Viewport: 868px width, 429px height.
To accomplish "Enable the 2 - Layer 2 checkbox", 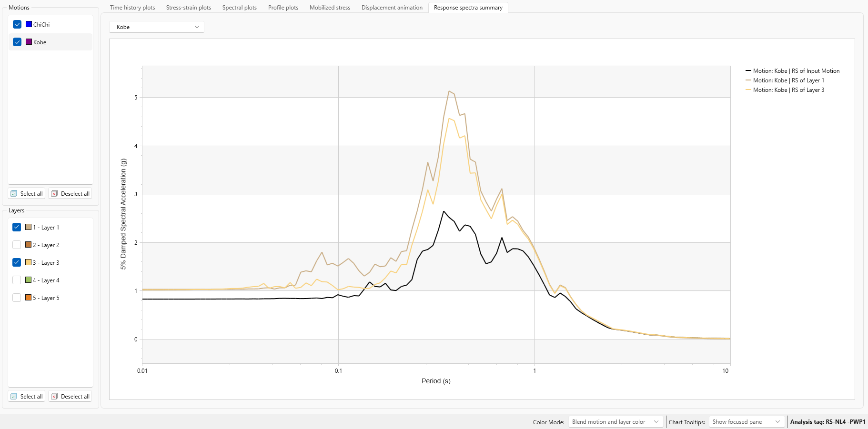I will coord(17,245).
